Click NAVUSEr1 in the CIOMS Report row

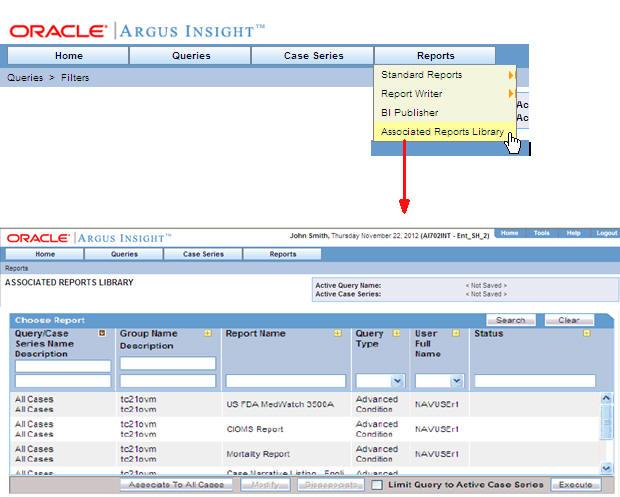point(437,429)
